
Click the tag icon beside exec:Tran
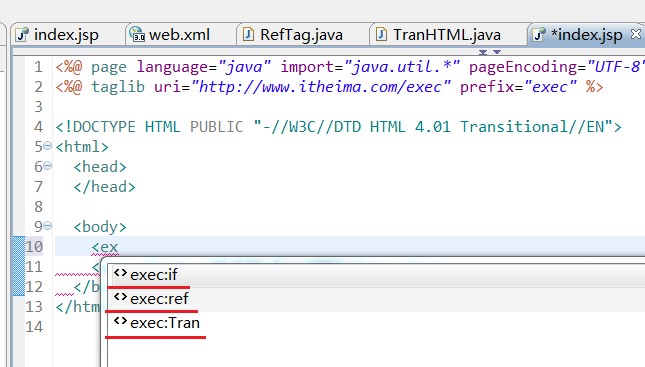pos(120,321)
